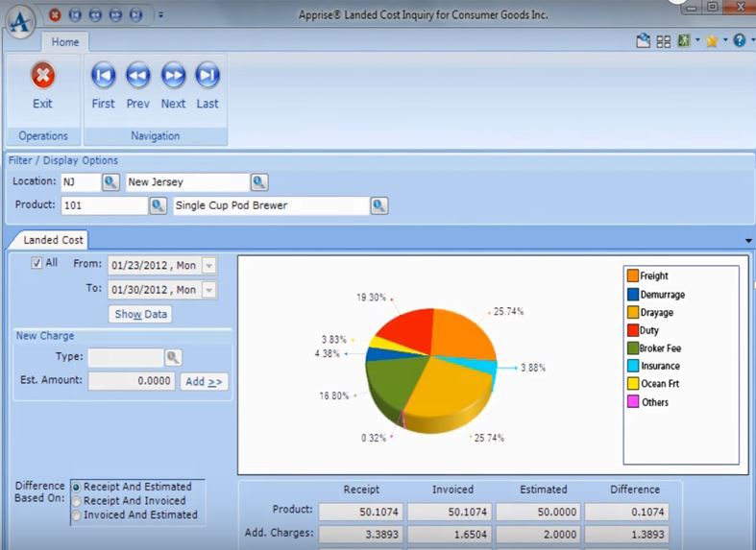This screenshot has height=550, width=756.
Task: Click the notes/attachment icon at top right
Action: [643, 41]
